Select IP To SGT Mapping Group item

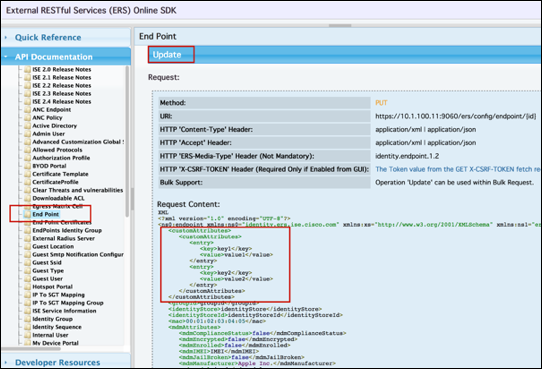(x=68, y=303)
